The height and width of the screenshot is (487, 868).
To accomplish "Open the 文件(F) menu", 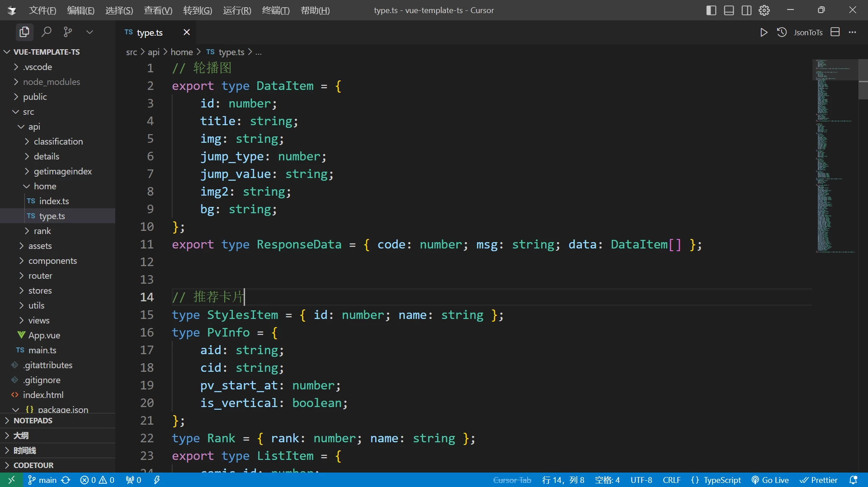I will 42,10.
